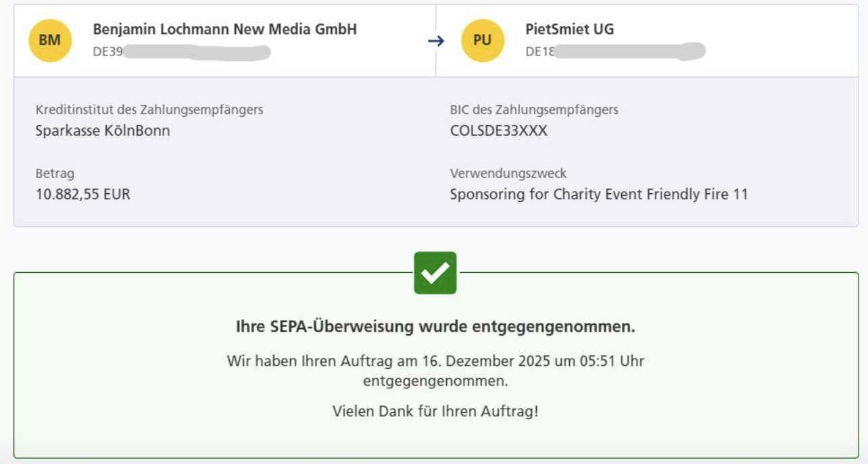Click the SEPA-Überweisung confirmation headline
Screen dimensions: 868x464
click(x=435, y=328)
